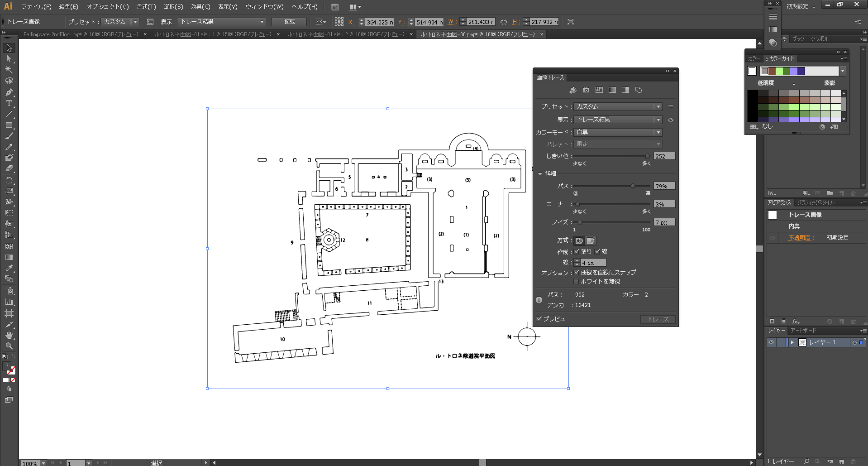Select the Rectangle tool
868x466 pixels.
(9, 125)
